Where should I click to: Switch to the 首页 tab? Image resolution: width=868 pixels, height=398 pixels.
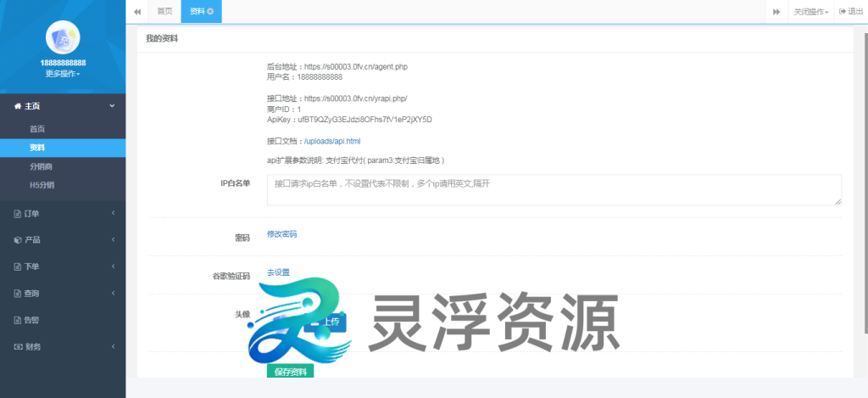point(164,12)
